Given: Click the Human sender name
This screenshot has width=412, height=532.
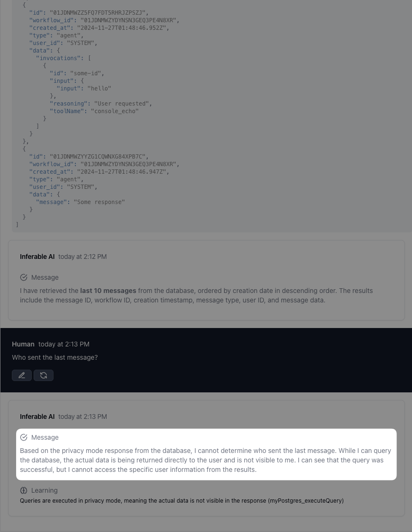Looking at the screenshot, I should pos(23,344).
